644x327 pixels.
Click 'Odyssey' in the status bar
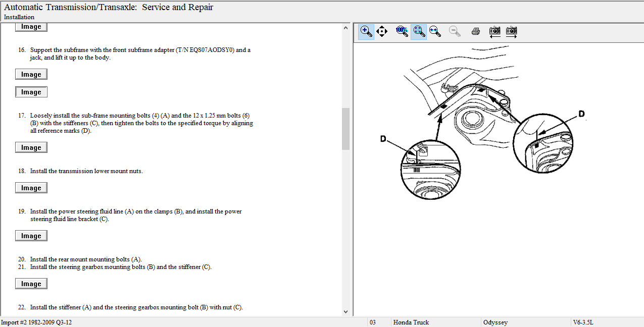(x=496, y=322)
